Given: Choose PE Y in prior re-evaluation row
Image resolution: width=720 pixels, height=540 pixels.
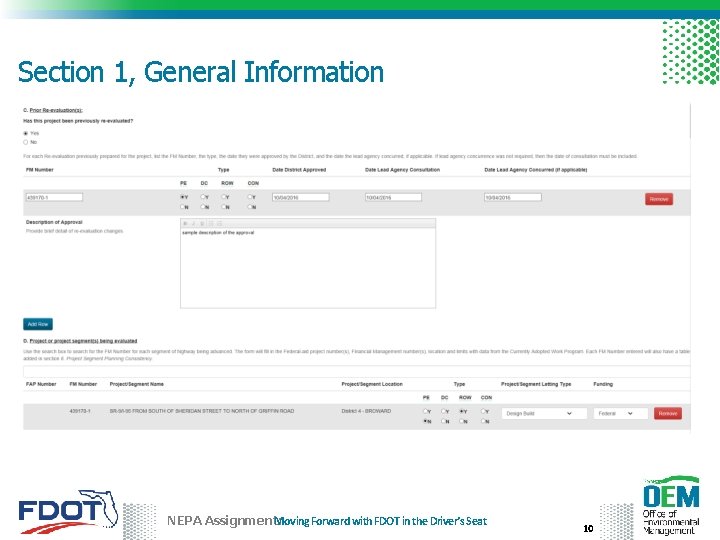Looking at the screenshot, I should [x=183, y=197].
